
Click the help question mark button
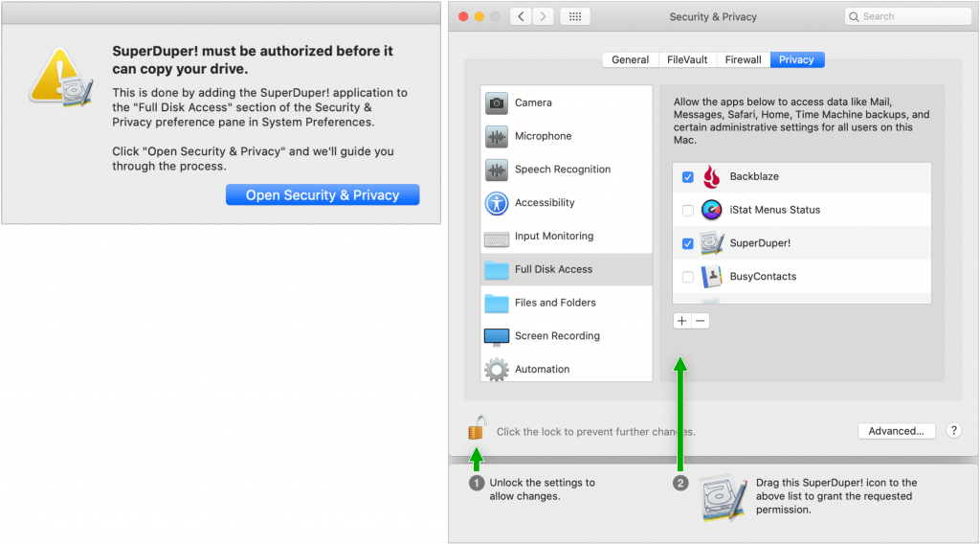click(954, 430)
